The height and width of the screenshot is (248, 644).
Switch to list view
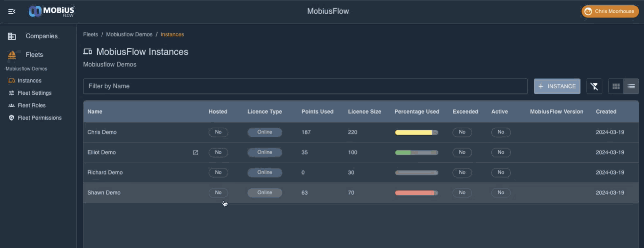click(631, 86)
